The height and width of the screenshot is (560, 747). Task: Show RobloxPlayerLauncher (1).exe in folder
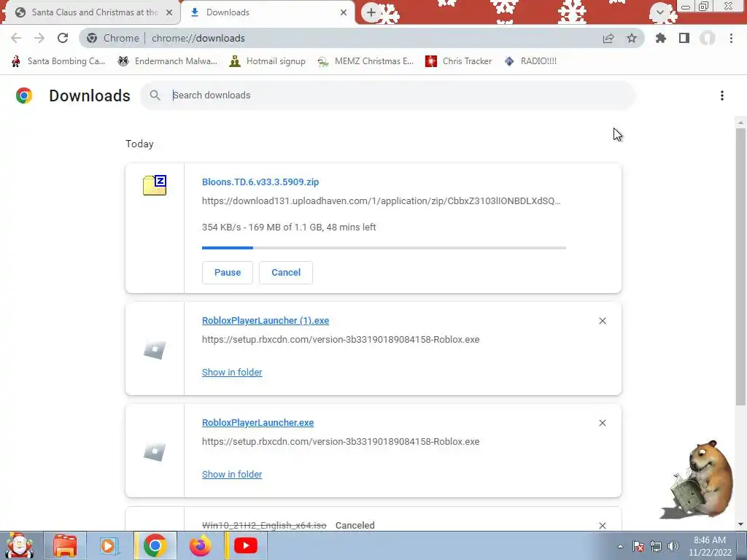pyautogui.click(x=232, y=373)
